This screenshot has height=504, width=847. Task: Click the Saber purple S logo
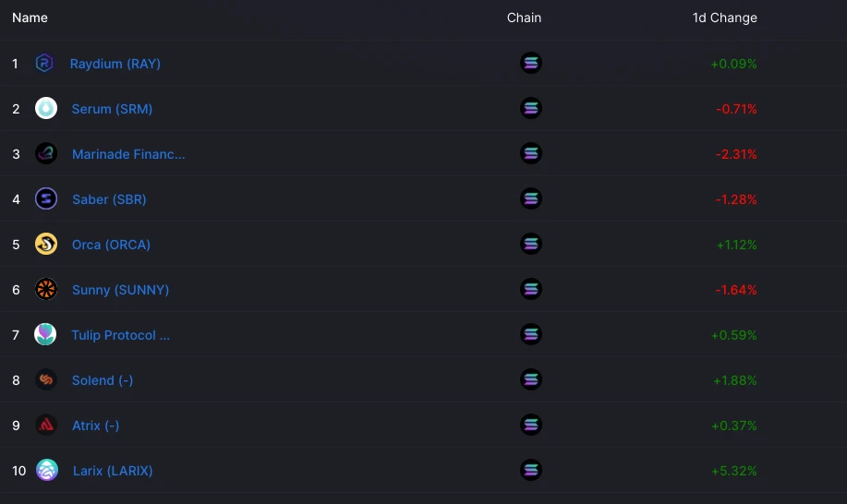pos(46,199)
